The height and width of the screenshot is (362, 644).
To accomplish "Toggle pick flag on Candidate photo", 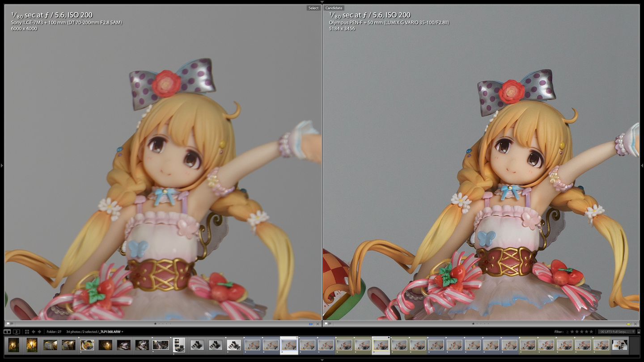I will 326,324.
